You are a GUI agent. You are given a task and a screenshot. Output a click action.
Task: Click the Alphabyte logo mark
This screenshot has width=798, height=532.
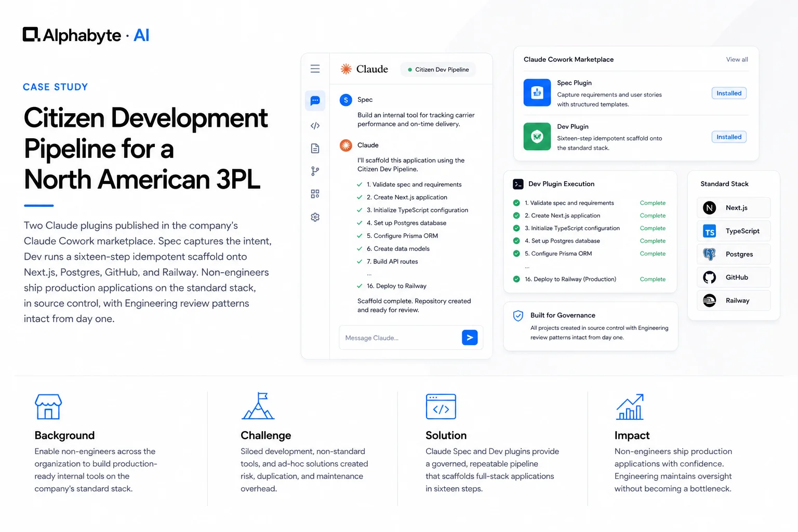tap(31, 34)
